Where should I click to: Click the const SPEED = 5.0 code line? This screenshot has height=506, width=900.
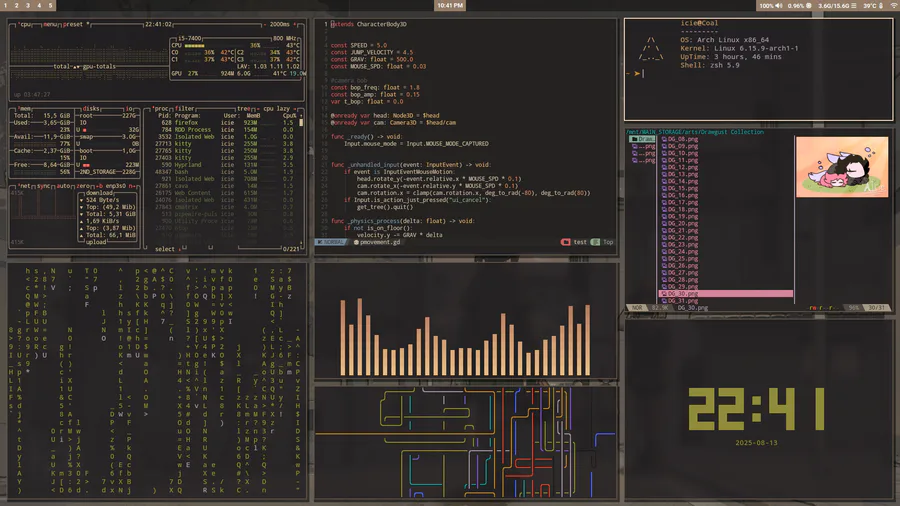point(359,45)
